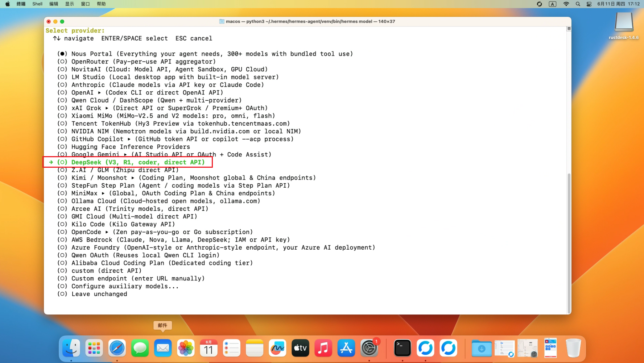Select the Nous Portal radio option
This screenshot has width=644, height=363.
(x=62, y=54)
